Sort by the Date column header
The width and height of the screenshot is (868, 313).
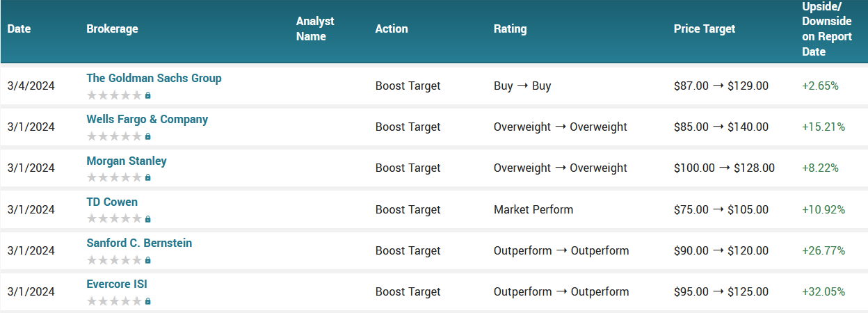19,29
